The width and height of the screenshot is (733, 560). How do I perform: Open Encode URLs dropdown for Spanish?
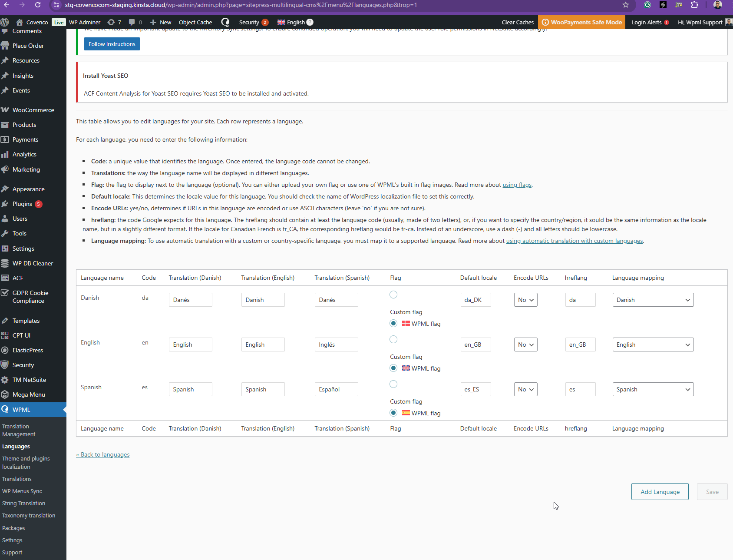pyautogui.click(x=525, y=389)
